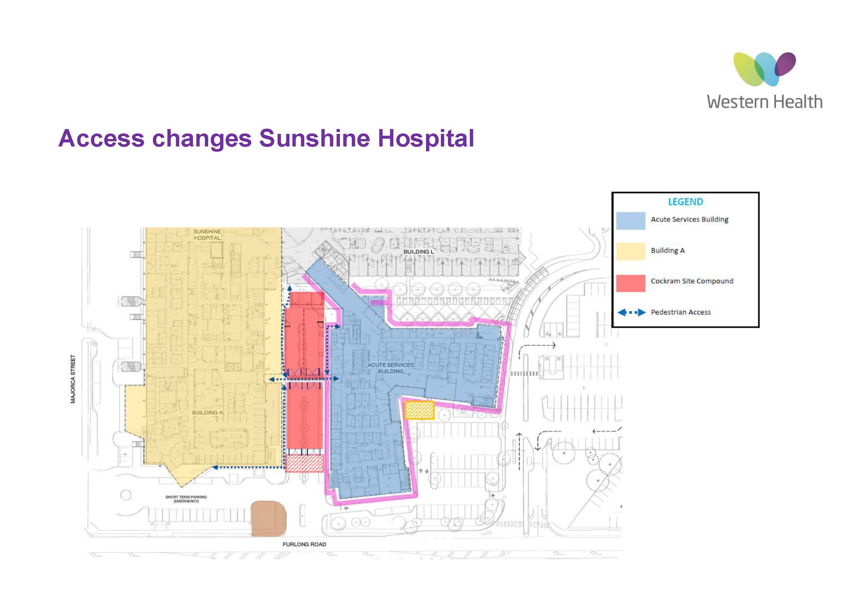This screenshot has height=610, width=868.
Task: Click the 'LEGEND' heading
Action: click(x=685, y=202)
